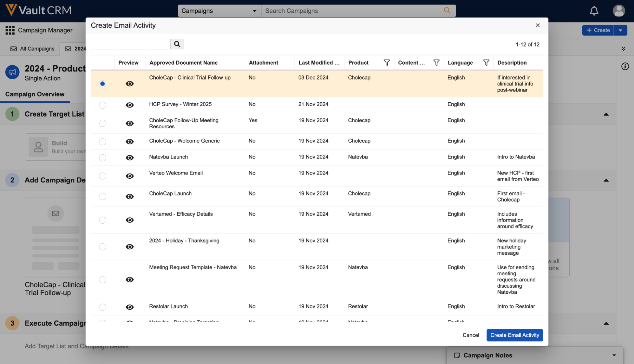Preview the Natevba Launch document

click(x=129, y=157)
